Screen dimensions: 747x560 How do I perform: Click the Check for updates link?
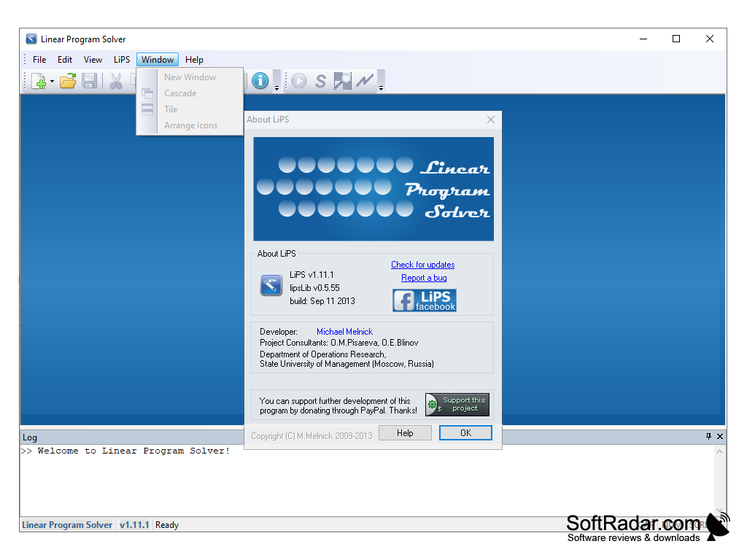423,265
